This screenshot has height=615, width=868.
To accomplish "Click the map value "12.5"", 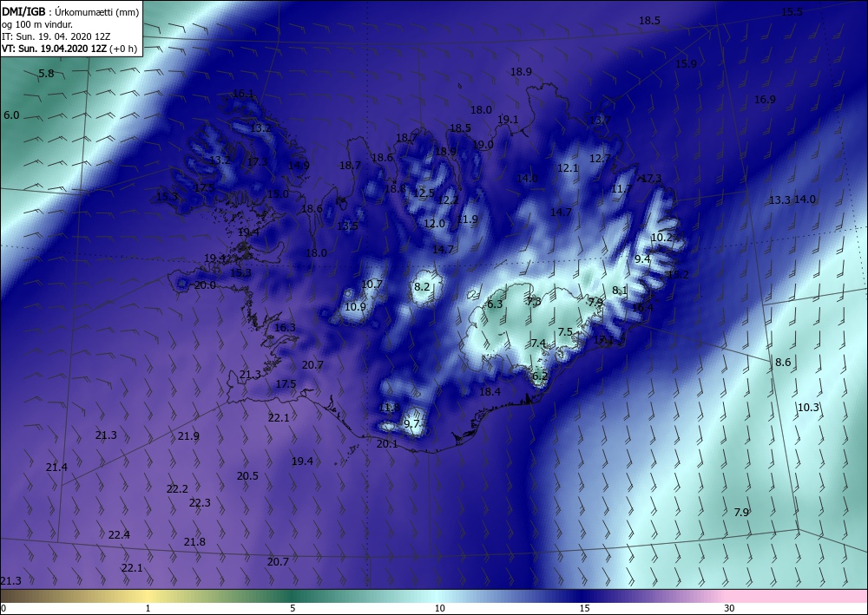I will pyautogui.click(x=424, y=193).
